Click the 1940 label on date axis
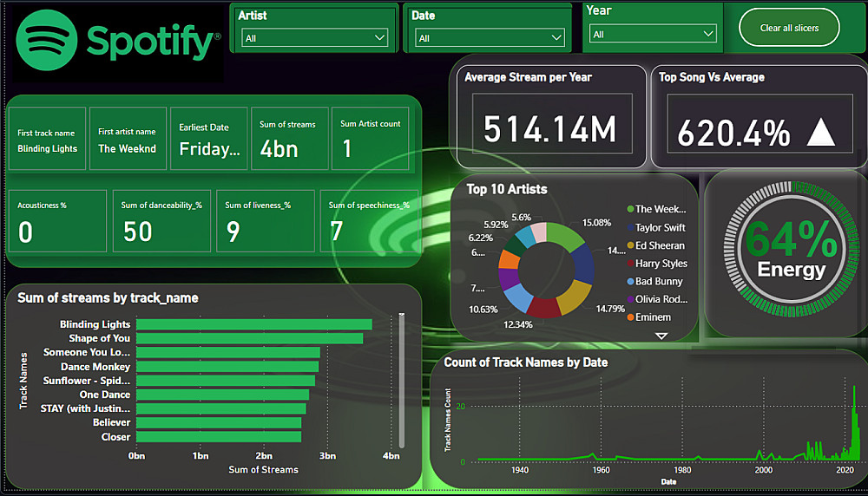 520,470
